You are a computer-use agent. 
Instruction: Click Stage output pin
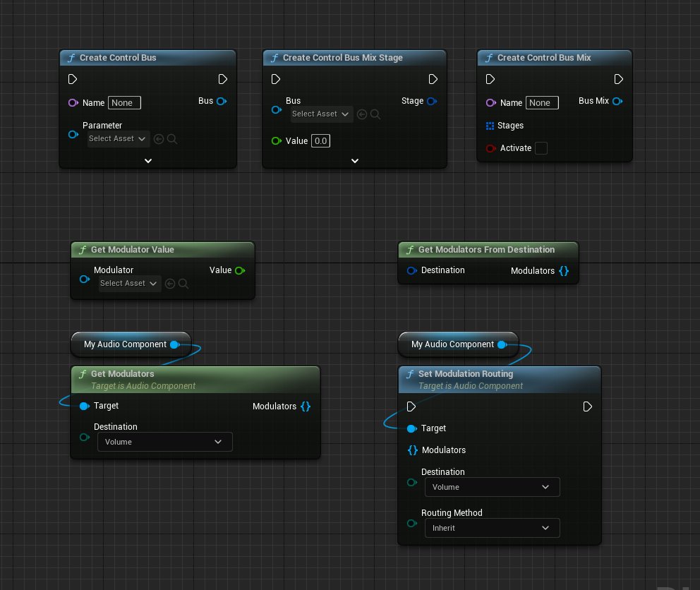432,101
